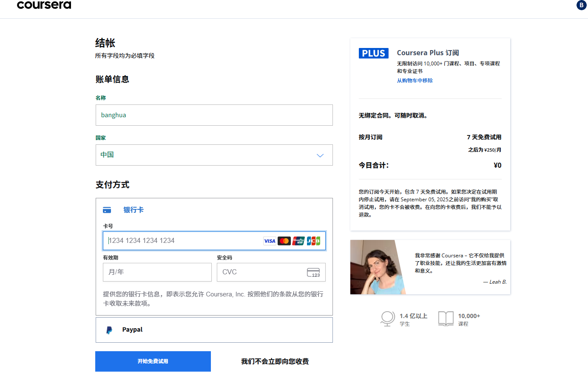
Task: Click the 国家 field label
Action: 101,138
